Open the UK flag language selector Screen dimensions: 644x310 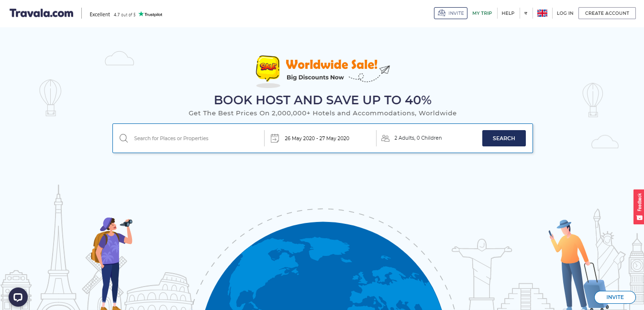pos(542,13)
